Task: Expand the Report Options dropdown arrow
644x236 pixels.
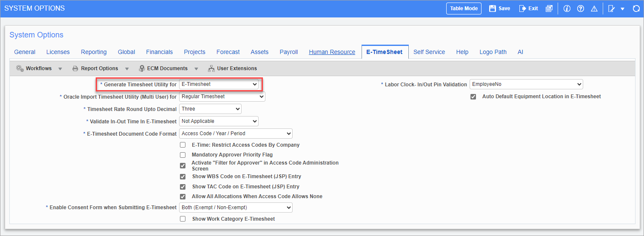Action: pyautogui.click(x=127, y=68)
